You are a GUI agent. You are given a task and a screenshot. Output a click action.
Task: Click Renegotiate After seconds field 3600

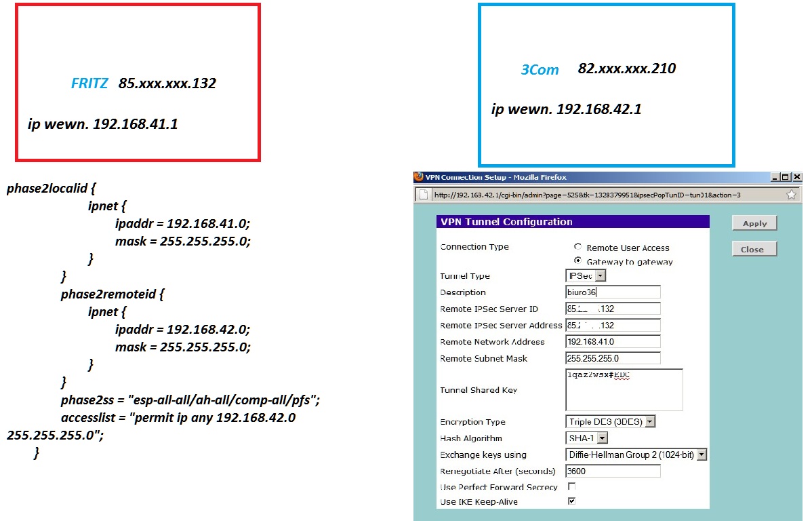pyautogui.click(x=613, y=471)
